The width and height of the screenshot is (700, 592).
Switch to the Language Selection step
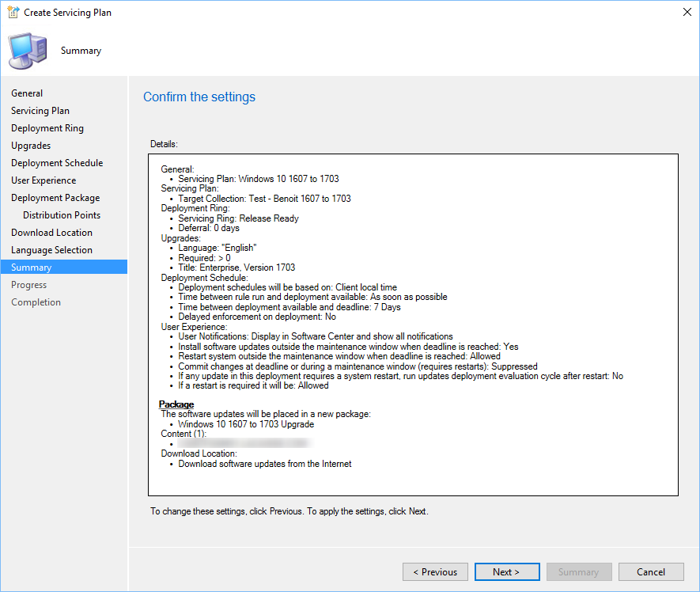click(x=51, y=250)
